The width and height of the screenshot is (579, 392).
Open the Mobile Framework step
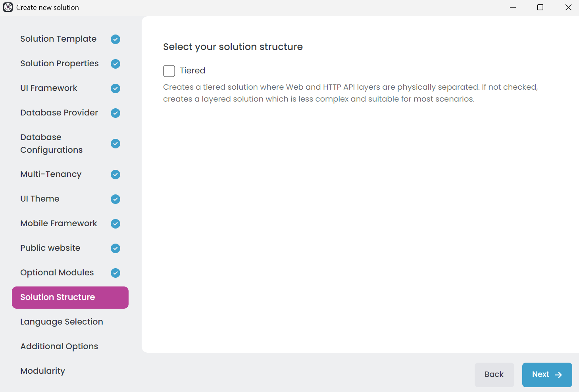coord(59,223)
